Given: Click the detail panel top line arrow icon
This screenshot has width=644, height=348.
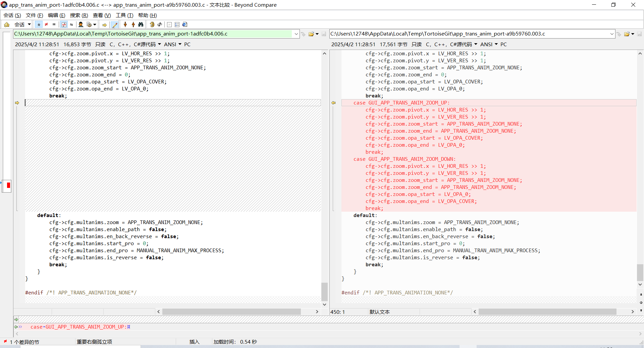Looking at the screenshot, I should (16, 319).
